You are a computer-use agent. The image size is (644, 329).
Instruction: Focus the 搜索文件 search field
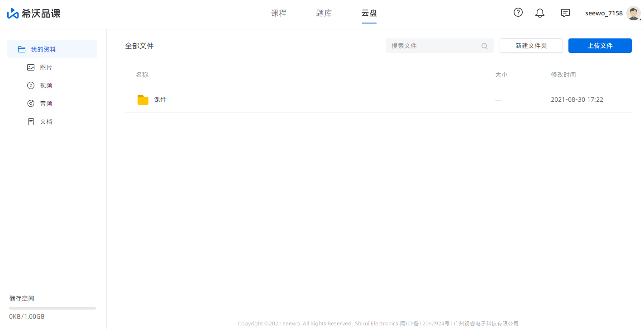click(x=440, y=46)
